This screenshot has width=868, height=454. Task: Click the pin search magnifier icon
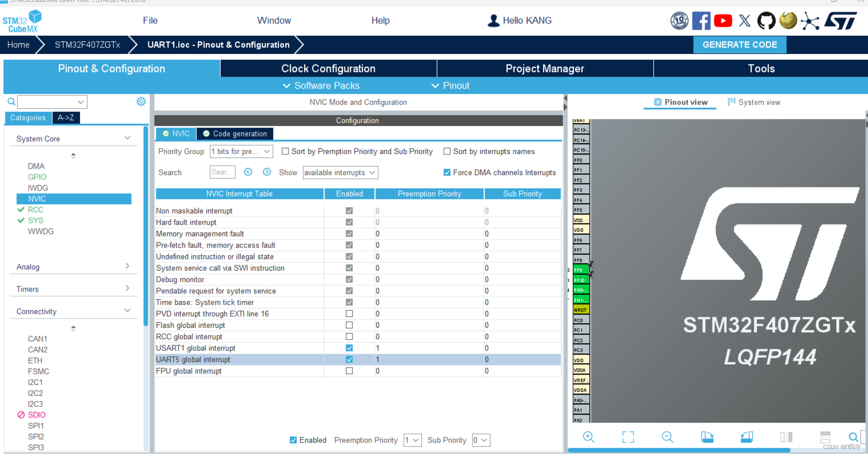tap(853, 437)
